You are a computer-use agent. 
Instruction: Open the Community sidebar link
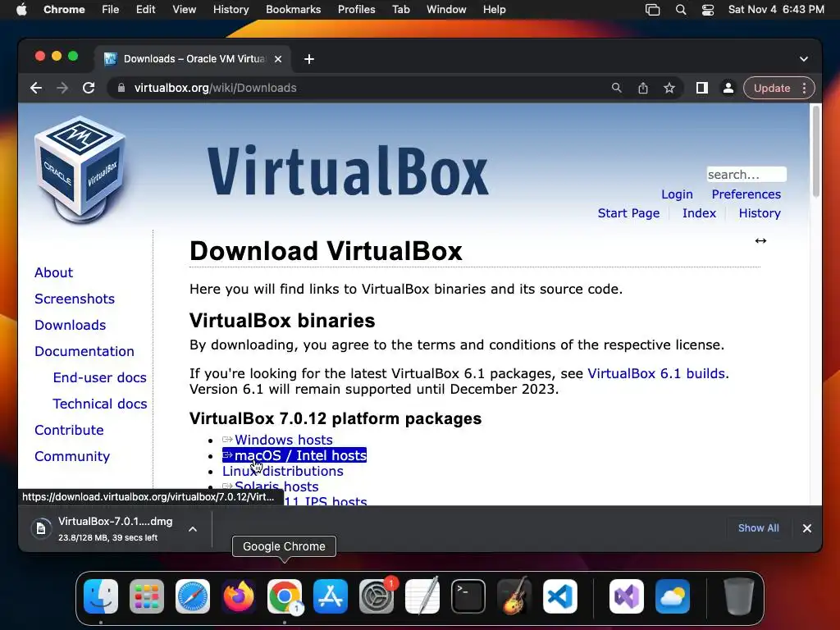click(x=72, y=456)
